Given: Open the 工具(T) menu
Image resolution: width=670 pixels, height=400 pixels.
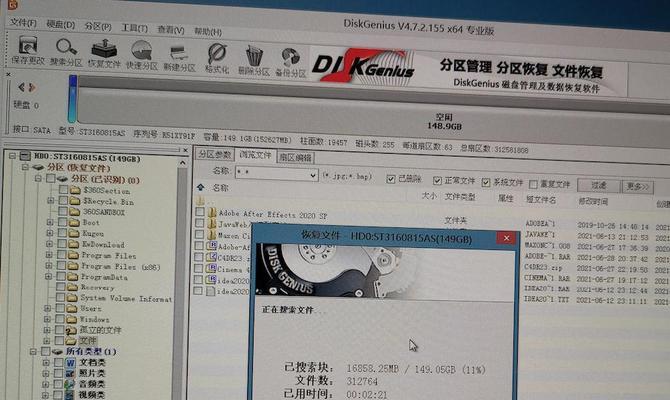Looking at the screenshot, I should coord(135,28).
